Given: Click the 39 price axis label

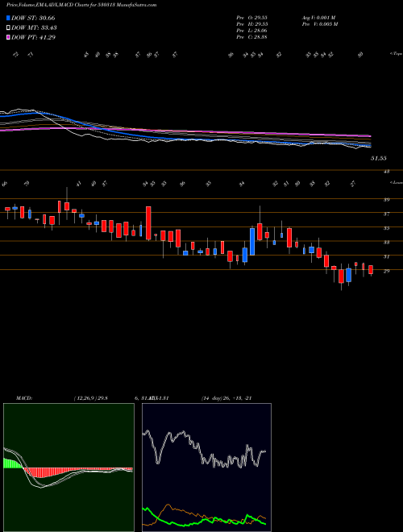Looking at the screenshot, I should point(386,200).
